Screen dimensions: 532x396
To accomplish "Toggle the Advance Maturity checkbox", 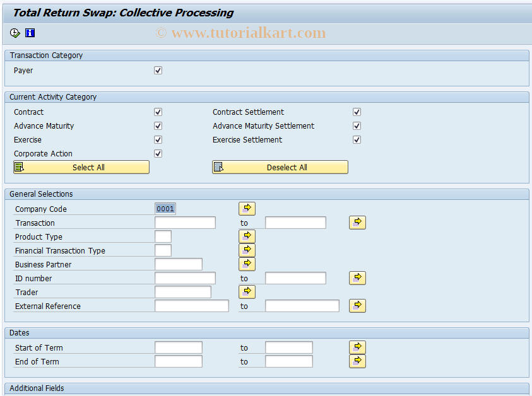I will (x=158, y=125).
